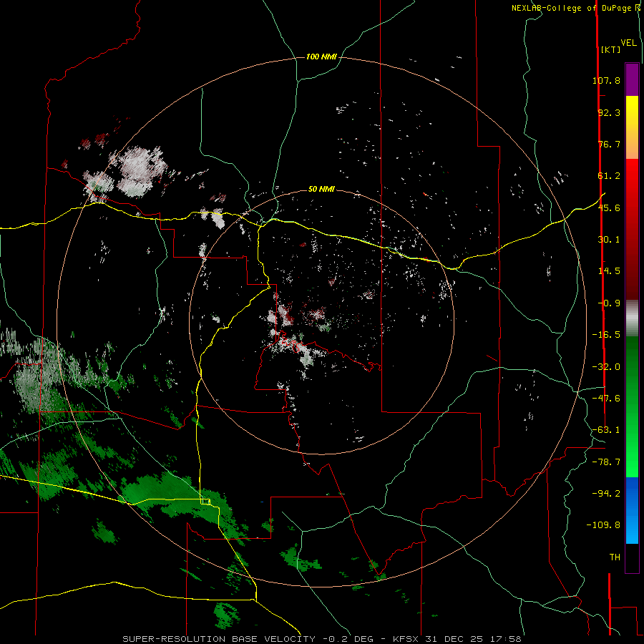Pick the black TH segment of the color bar
The image size is (644, 644).
632,557
